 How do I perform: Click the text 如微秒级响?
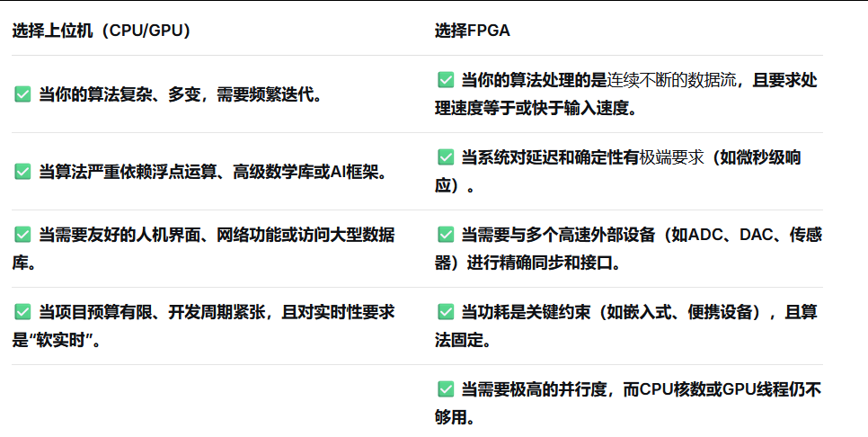click(760, 158)
